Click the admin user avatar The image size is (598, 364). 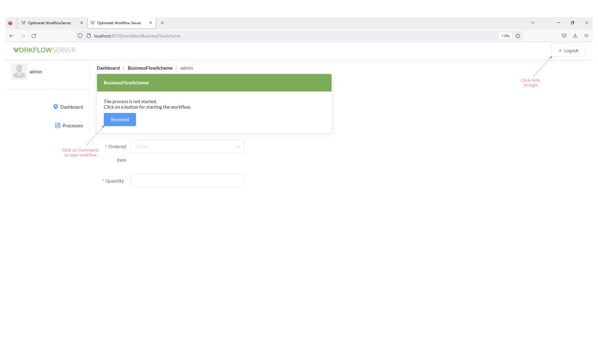19,72
